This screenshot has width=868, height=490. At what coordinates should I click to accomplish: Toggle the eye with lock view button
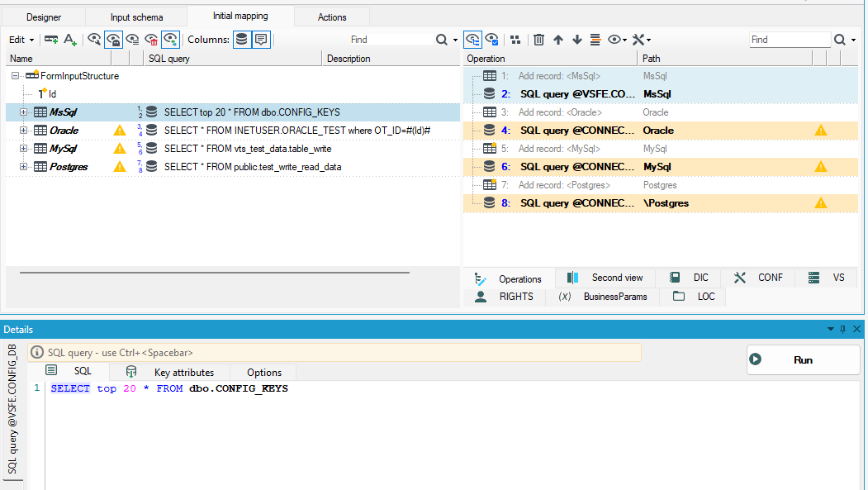113,40
